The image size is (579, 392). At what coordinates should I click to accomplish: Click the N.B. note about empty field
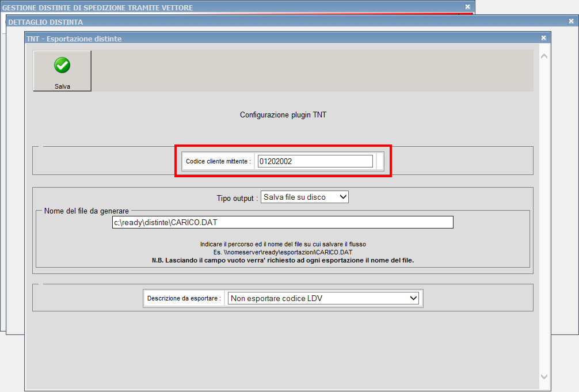tap(283, 260)
